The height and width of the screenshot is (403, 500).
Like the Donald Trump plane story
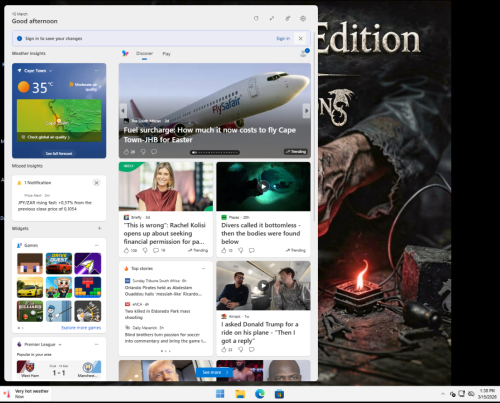point(224,349)
